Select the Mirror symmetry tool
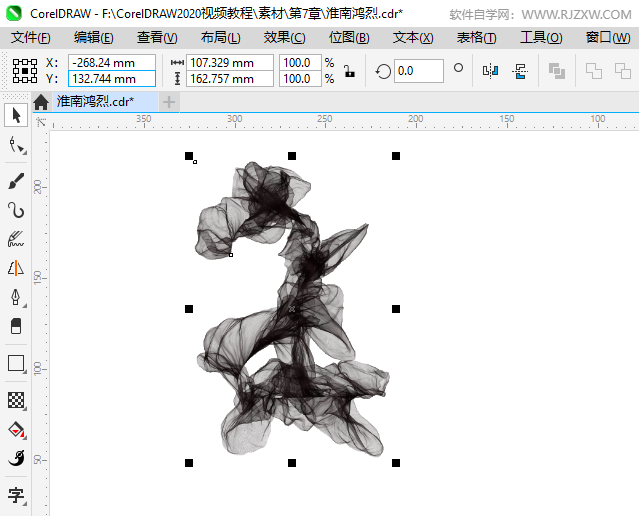The width and height of the screenshot is (639, 516). tap(16, 268)
